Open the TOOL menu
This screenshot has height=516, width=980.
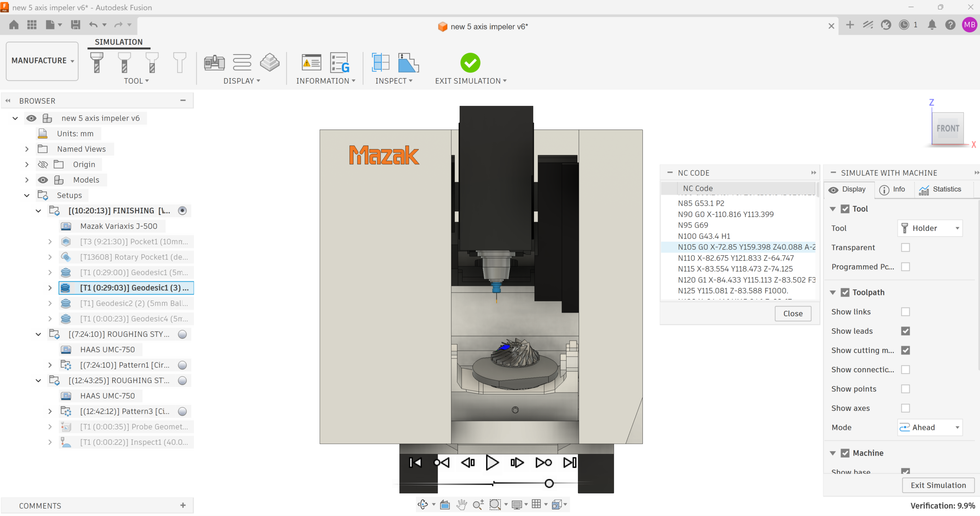[x=136, y=81]
